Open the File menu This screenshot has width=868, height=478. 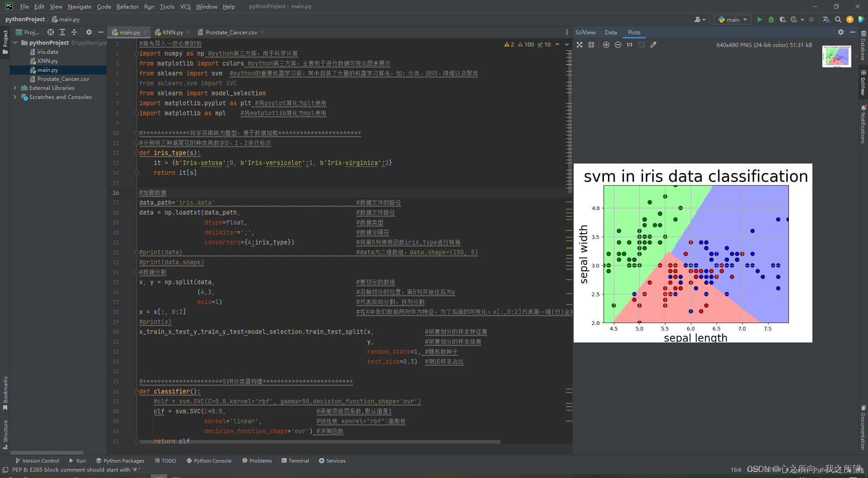coord(24,6)
